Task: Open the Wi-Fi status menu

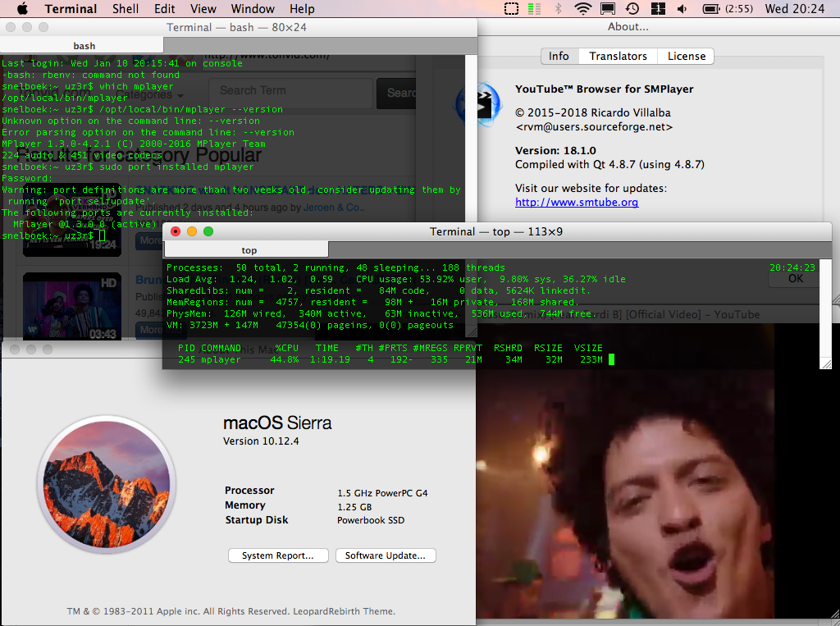Action: click(582, 8)
